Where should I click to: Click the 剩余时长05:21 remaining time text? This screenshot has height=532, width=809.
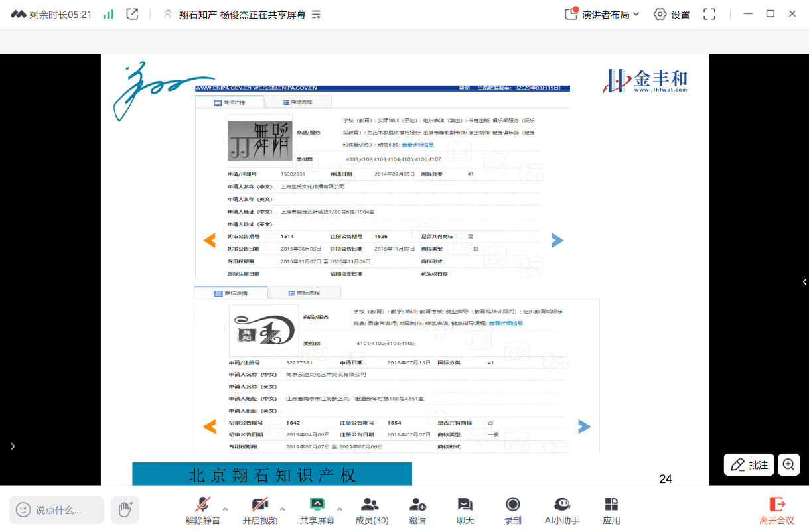coord(60,14)
